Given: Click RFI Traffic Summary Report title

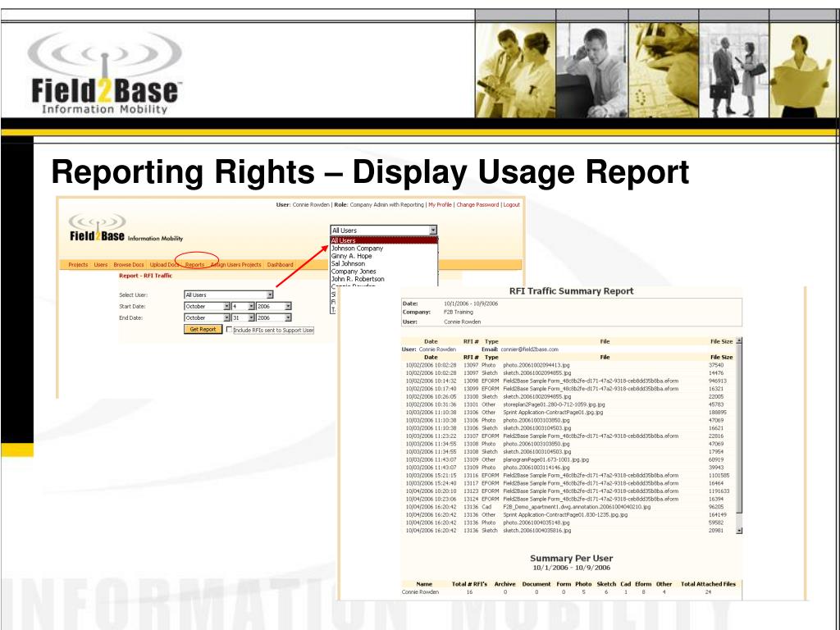Looking at the screenshot, I should pyautogui.click(x=571, y=291).
